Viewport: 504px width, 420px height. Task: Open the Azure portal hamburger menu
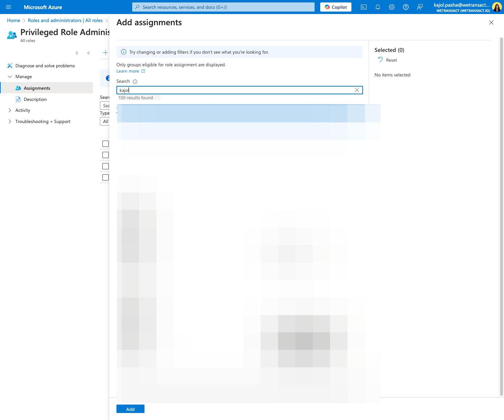(8, 7)
